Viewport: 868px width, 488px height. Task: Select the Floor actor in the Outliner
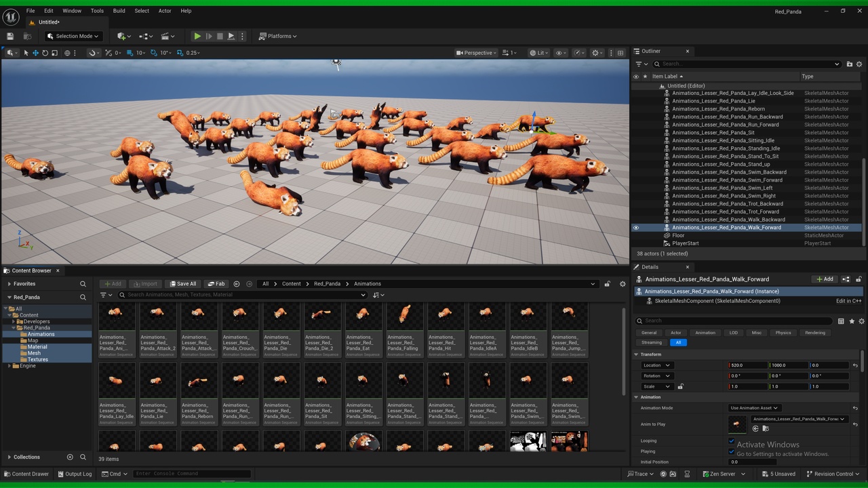(678, 235)
